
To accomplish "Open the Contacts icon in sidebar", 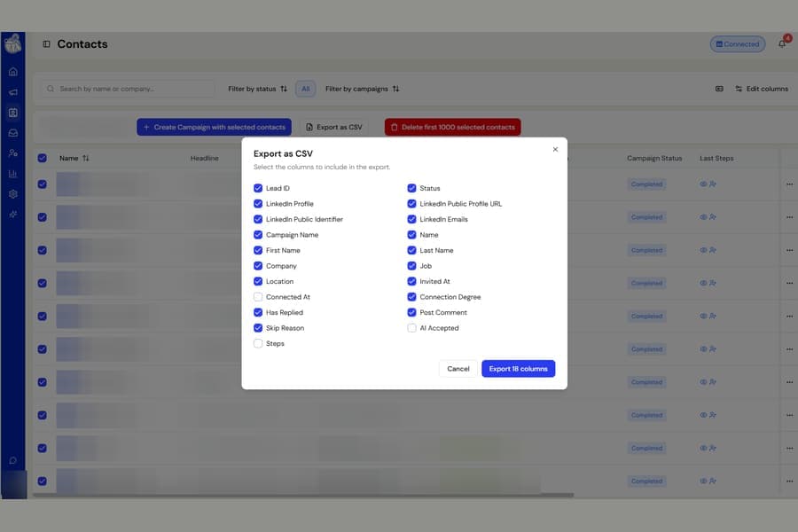I will point(13,113).
